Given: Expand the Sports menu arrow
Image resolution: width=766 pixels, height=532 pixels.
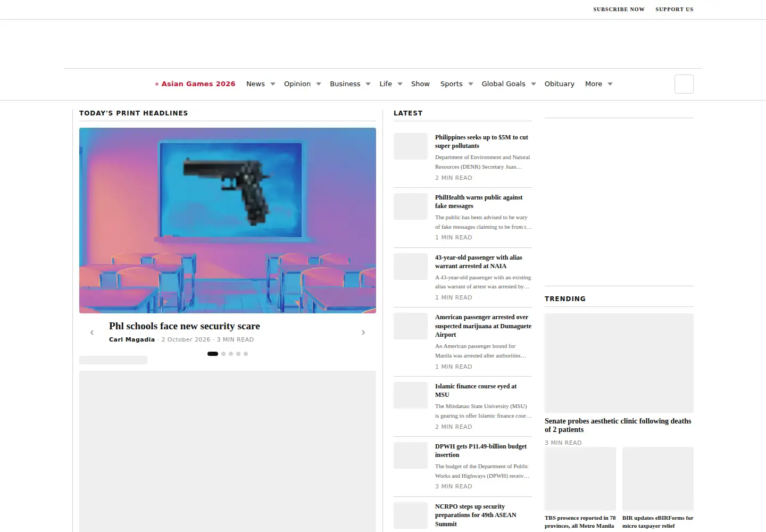Looking at the screenshot, I should tap(471, 84).
